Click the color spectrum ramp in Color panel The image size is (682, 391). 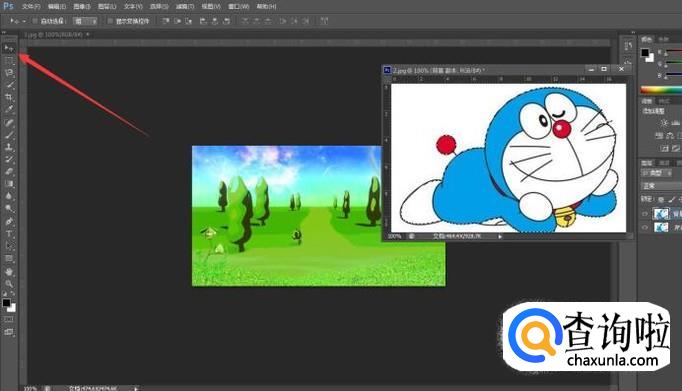[x=661, y=90]
